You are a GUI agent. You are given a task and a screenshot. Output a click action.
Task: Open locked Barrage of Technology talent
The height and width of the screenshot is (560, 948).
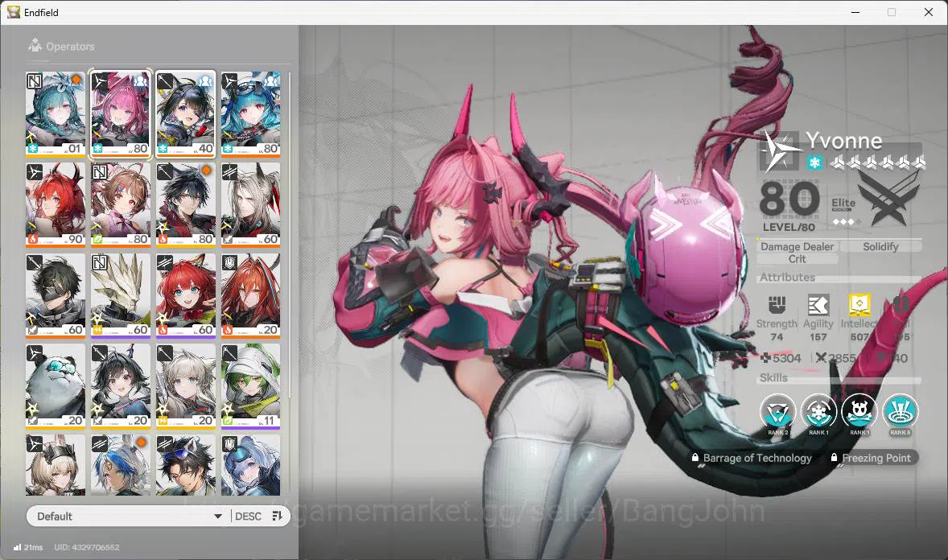pyautogui.click(x=752, y=458)
